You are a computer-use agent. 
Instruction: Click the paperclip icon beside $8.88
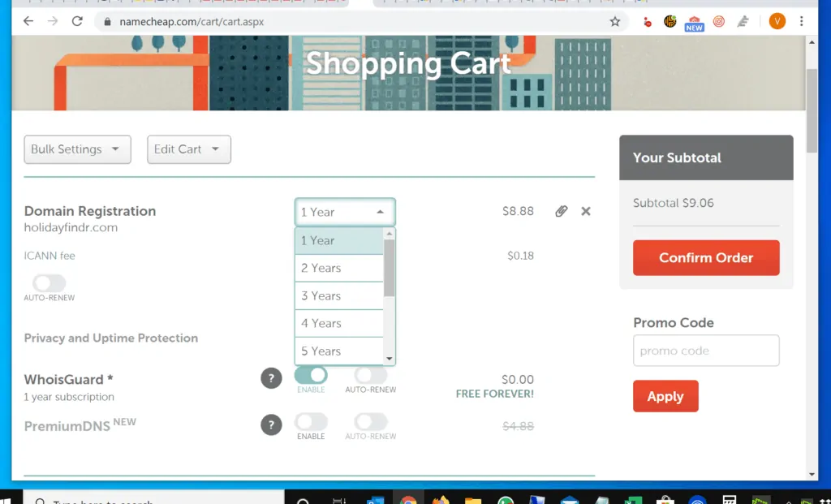click(562, 211)
